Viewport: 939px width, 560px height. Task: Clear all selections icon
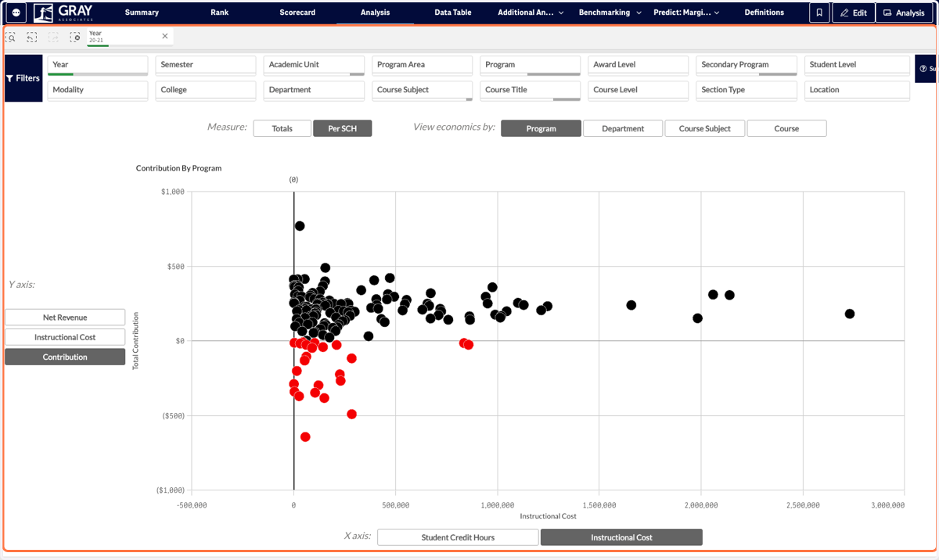[x=75, y=37]
